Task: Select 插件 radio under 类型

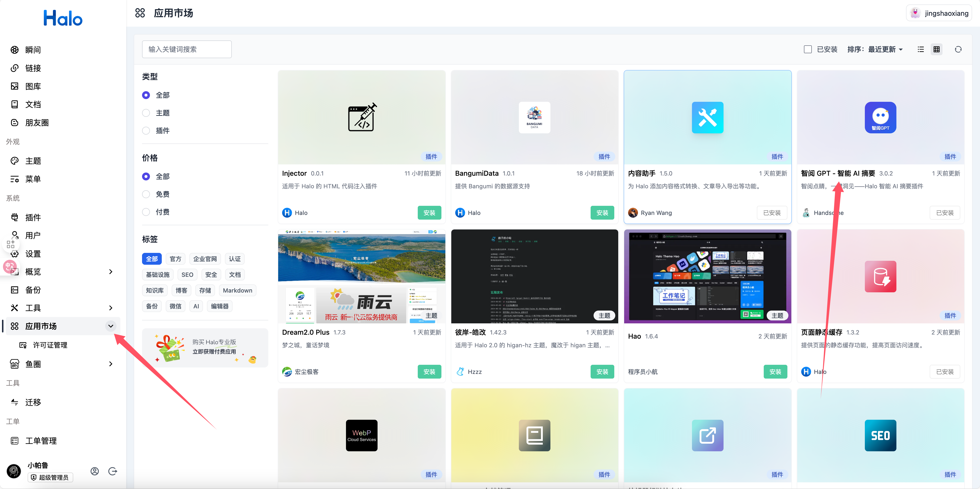Action: click(x=146, y=131)
